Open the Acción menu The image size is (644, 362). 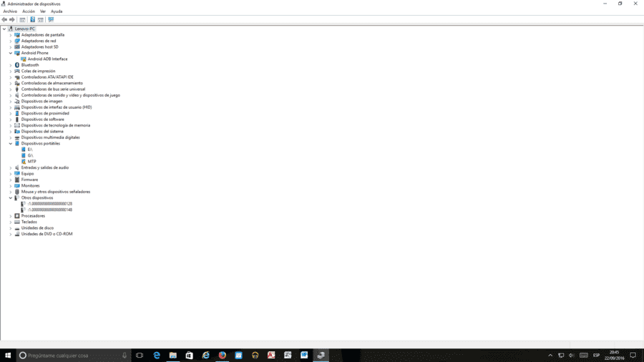click(x=29, y=11)
